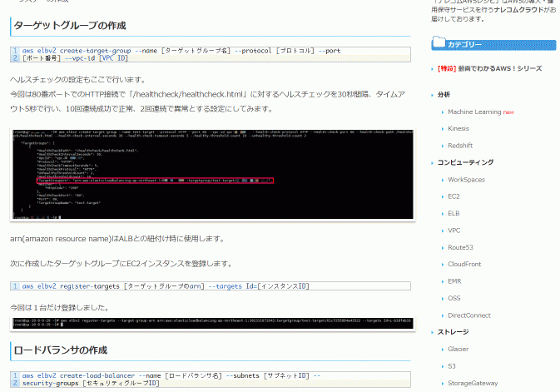Screen dimensions: 560x392
Task: Open the WorkSpaces category link
Action: click(x=467, y=180)
